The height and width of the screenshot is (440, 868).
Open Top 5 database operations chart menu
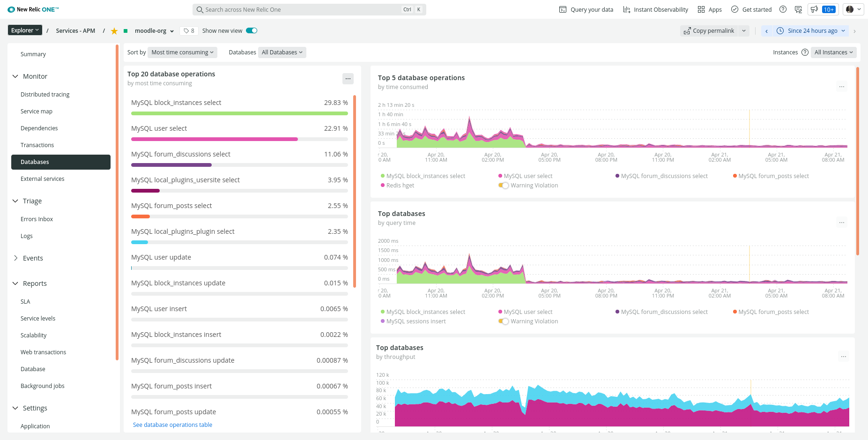click(842, 87)
